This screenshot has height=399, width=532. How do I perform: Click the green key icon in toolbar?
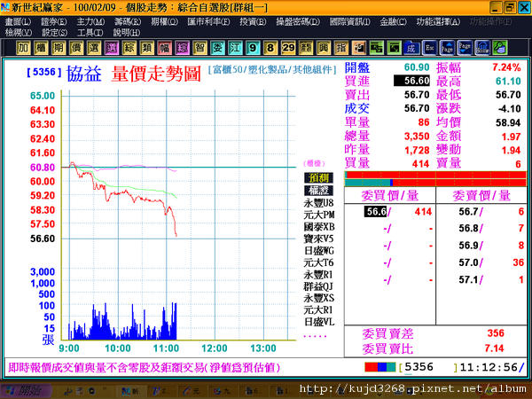(500, 48)
